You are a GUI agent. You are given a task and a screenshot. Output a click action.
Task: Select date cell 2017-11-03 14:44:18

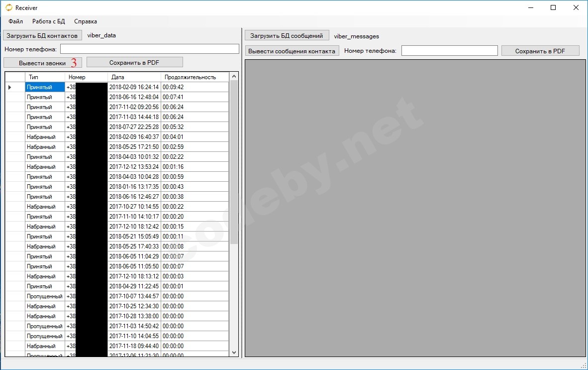tap(134, 117)
